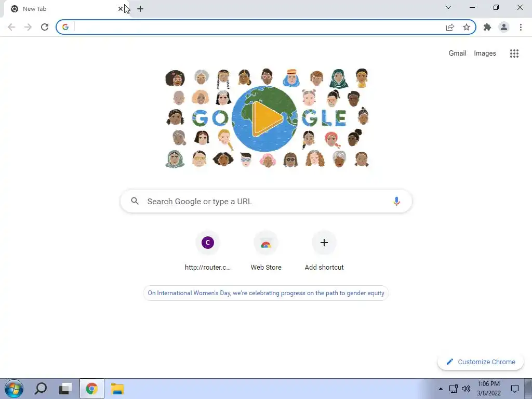Bookmark this tab with the star icon
532x399 pixels.
467,27
